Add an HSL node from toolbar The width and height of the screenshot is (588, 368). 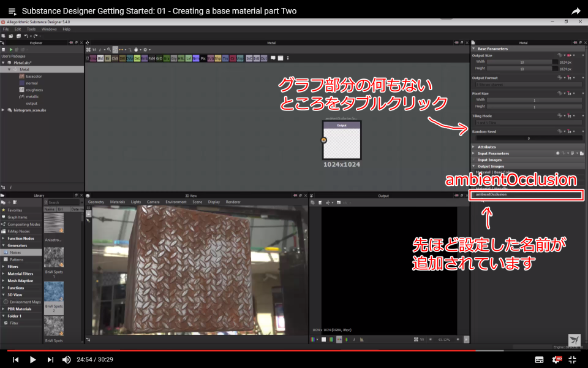(x=181, y=58)
